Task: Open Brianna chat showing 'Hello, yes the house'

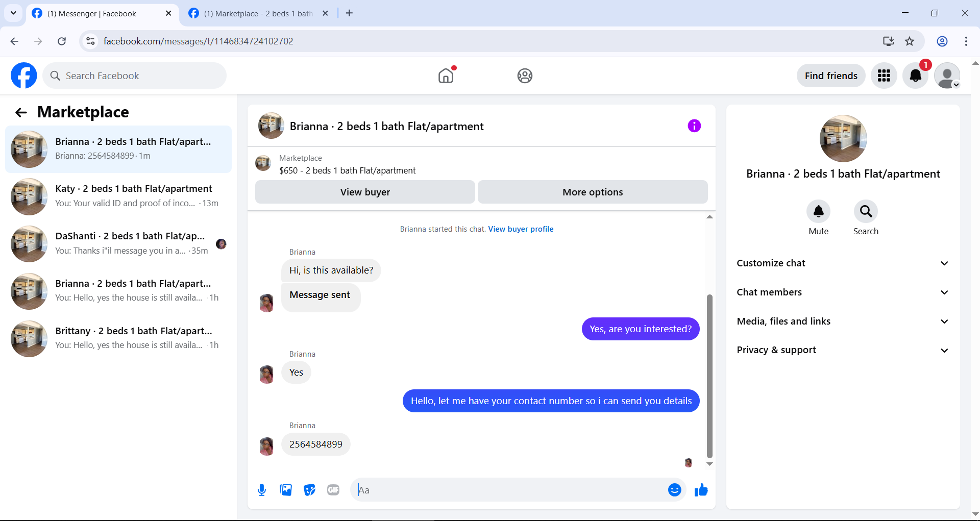Action: (118, 291)
